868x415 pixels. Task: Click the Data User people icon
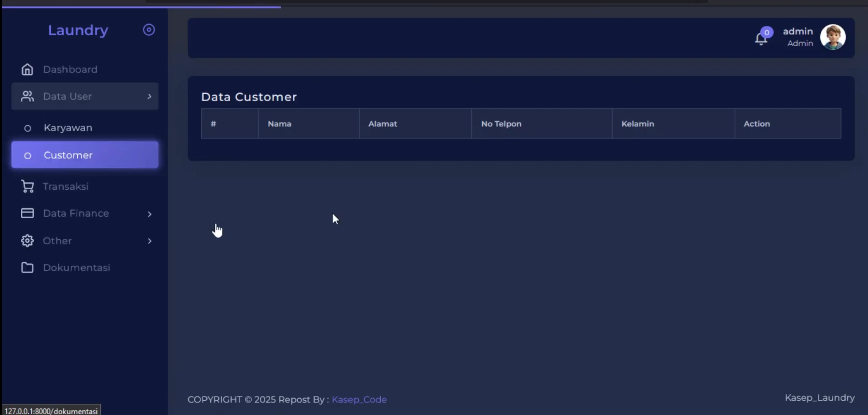click(27, 96)
